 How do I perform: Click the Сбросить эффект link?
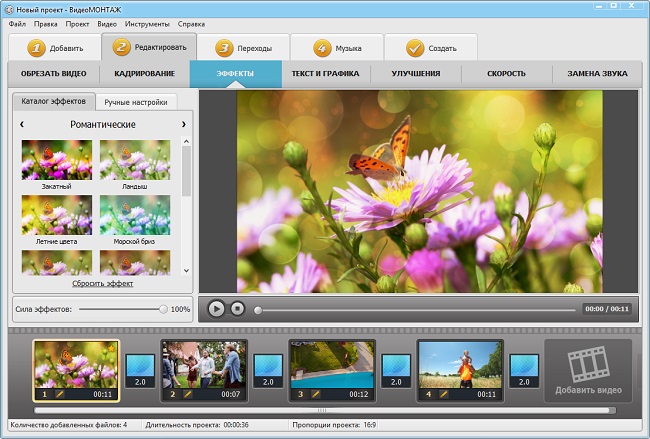point(102,284)
